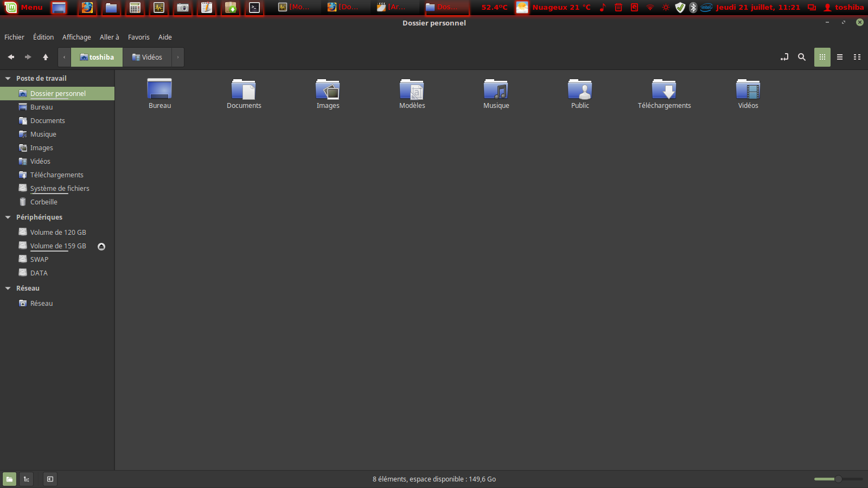Collapse the Poste de travail section

(8, 79)
